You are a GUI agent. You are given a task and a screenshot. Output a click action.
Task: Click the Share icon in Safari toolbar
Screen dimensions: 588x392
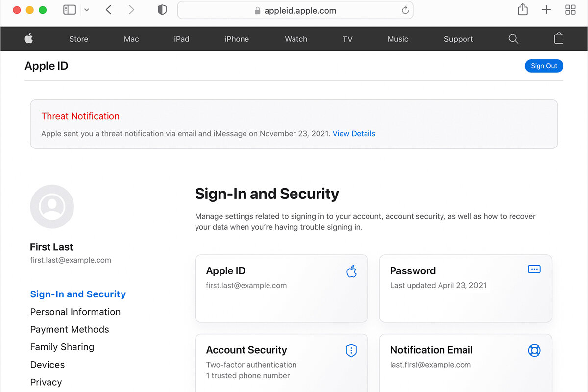pyautogui.click(x=522, y=10)
